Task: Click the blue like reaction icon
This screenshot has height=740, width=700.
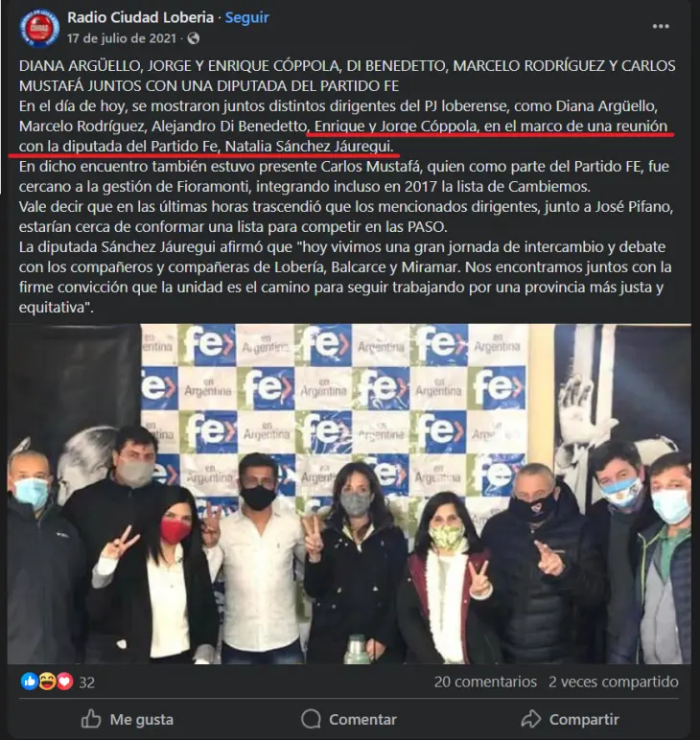Action: click(x=30, y=681)
